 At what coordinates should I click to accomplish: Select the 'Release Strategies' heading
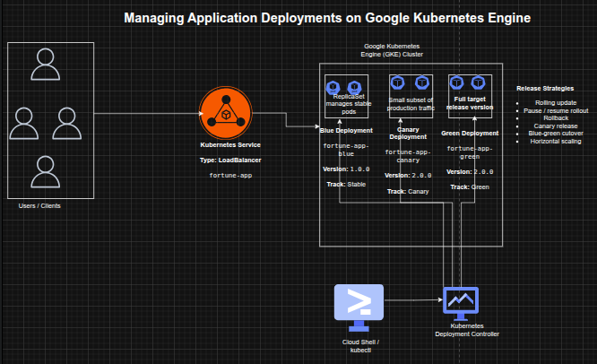tap(546, 88)
